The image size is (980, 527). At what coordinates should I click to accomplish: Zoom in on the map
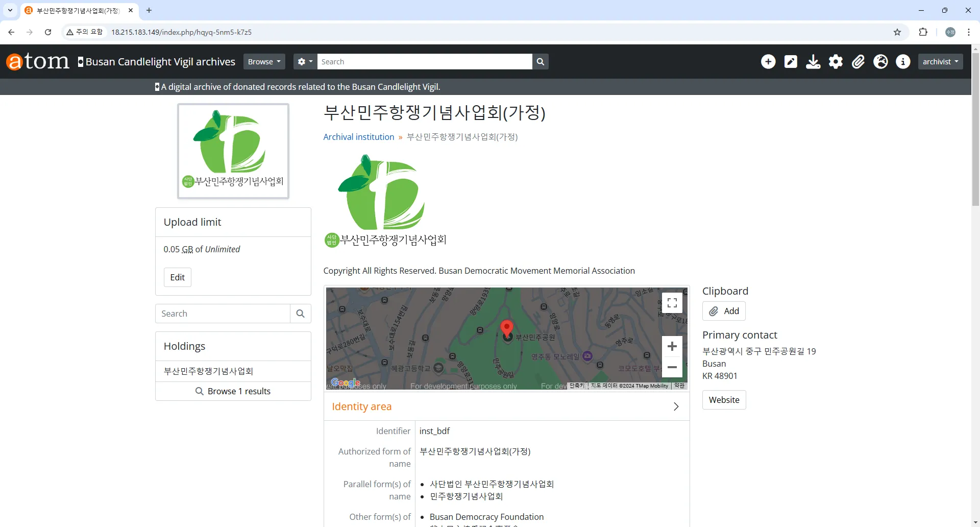click(672, 346)
